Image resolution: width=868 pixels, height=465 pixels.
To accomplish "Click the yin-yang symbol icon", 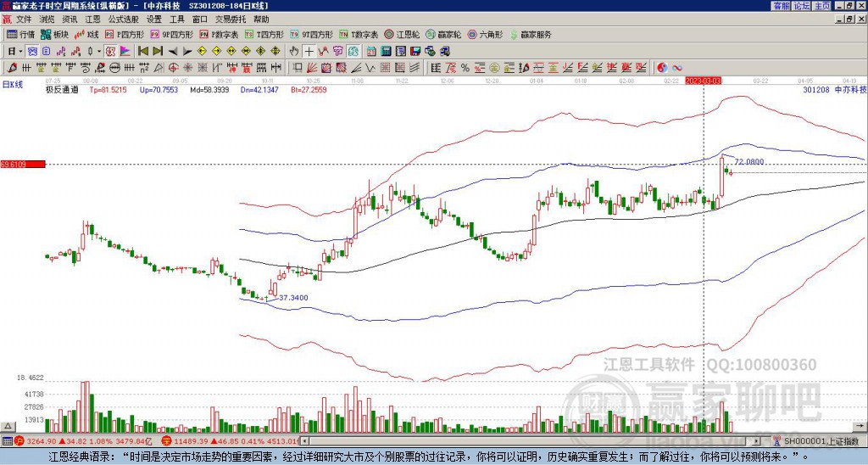I will click(662, 68).
